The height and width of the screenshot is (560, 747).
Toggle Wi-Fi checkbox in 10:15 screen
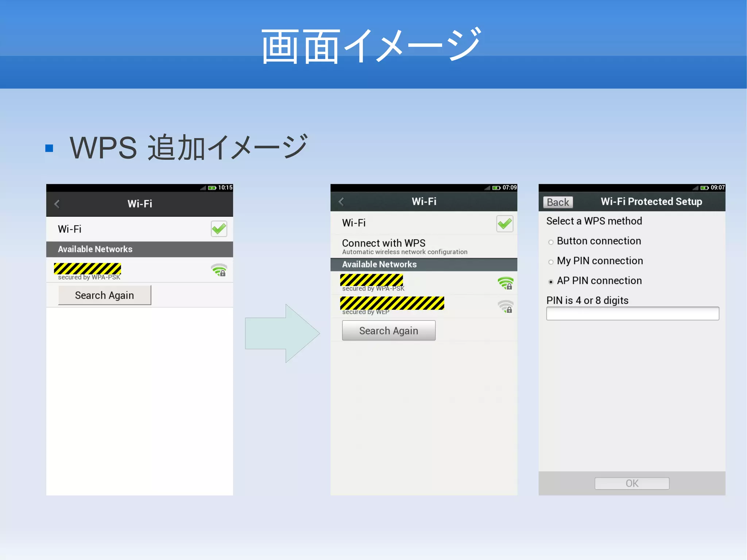point(219,229)
